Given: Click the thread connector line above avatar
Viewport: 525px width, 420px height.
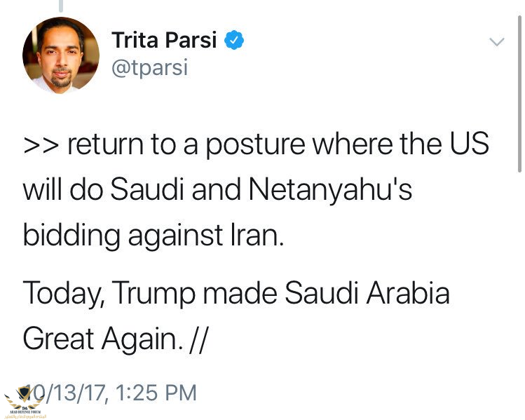Looking at the screenshot, I should [61, 5].
